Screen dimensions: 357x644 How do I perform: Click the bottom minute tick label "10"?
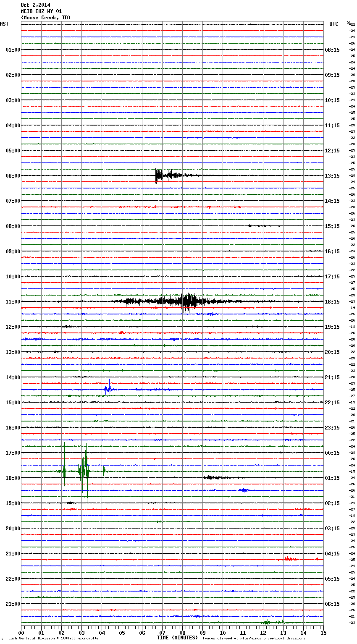(223, 633)
